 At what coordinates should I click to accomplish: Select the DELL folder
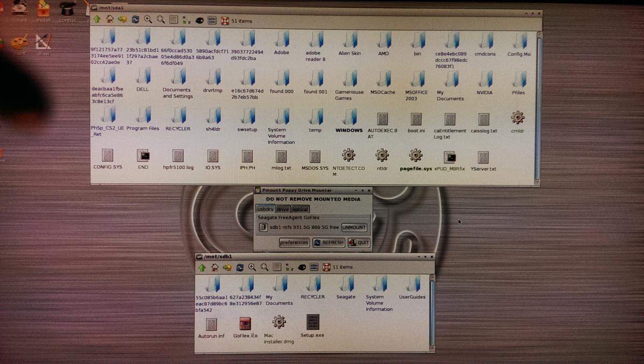click(143, 80)
